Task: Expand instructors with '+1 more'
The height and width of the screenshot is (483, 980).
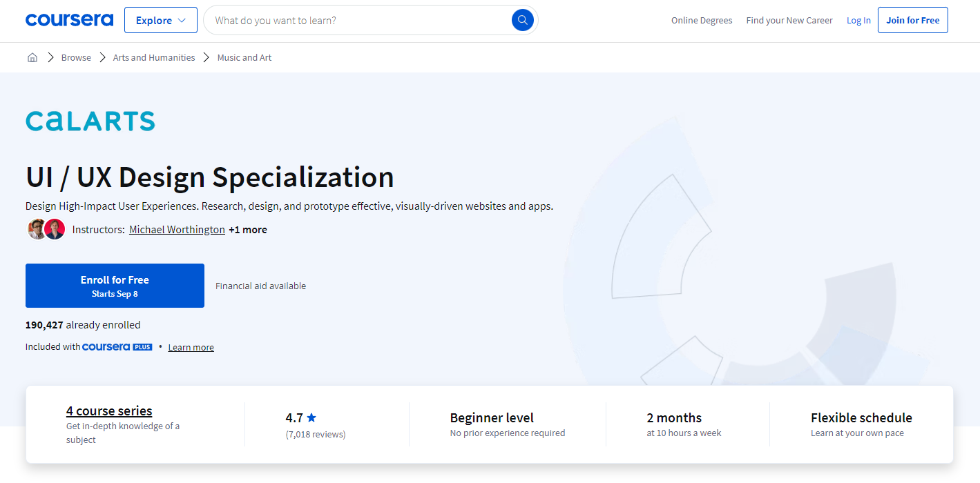Action: pos(248,229)
